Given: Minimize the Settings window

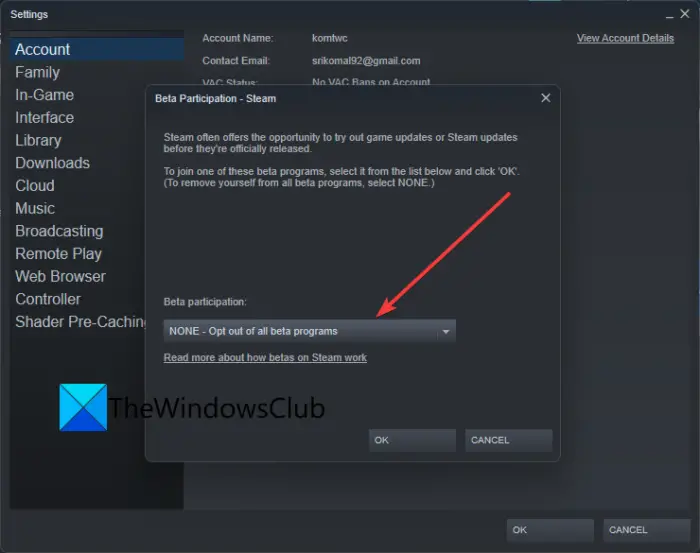Looking at the screenshot, I should (x=669, y=15).
